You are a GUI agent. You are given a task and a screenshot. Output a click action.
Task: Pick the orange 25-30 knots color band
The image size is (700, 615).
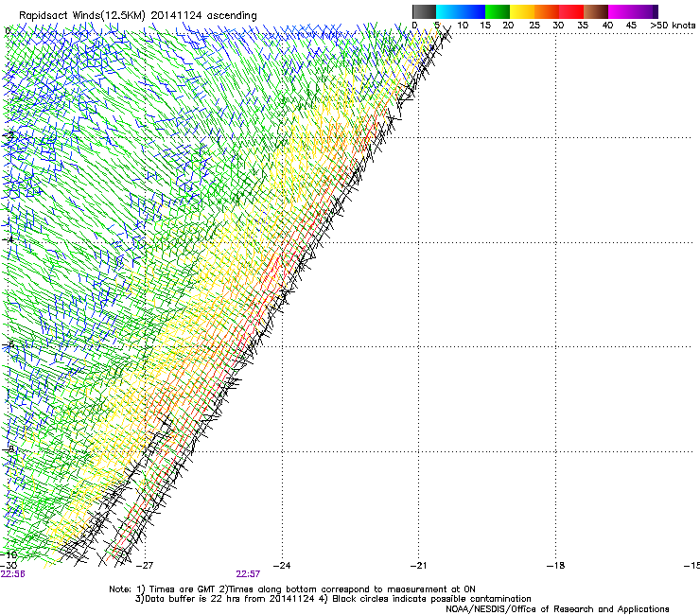coord(547,11)
